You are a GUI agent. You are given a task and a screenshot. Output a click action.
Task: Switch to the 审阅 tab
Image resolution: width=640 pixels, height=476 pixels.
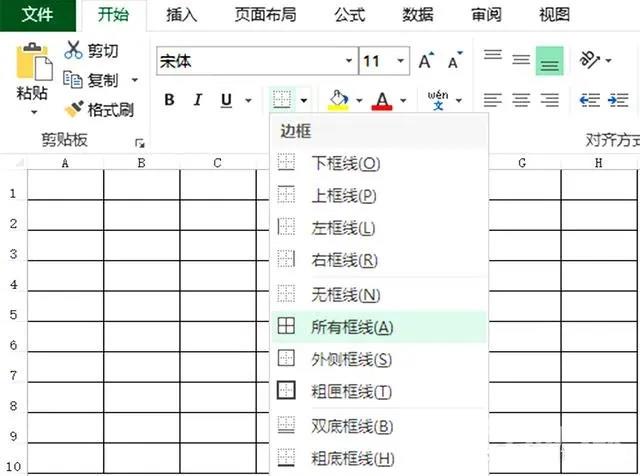[486, 16]
